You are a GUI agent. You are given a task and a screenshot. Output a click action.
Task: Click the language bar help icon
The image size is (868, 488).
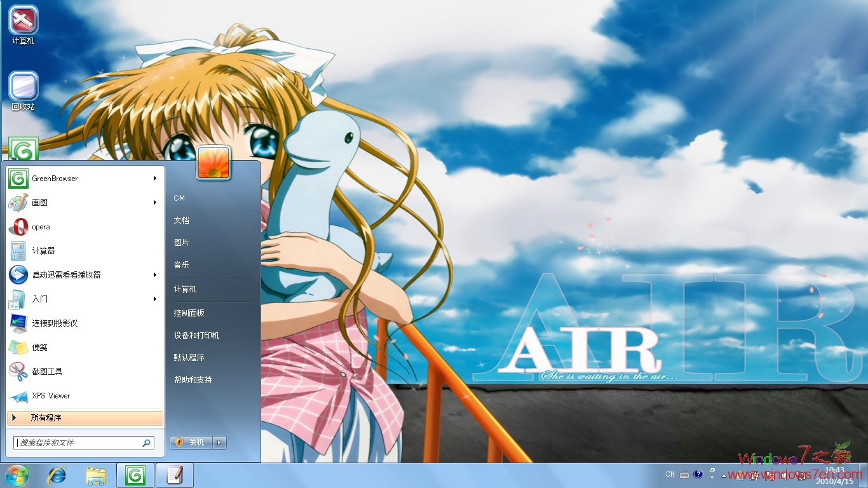point(698,474)
